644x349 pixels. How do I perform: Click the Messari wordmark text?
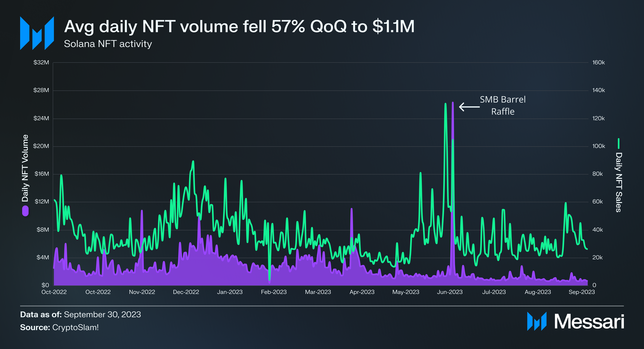[x=589, y=321]
